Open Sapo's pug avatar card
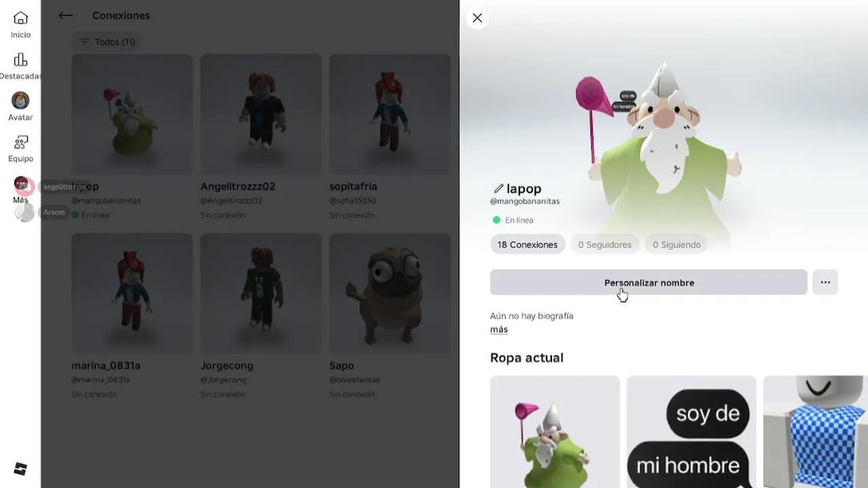 (389, 293)
